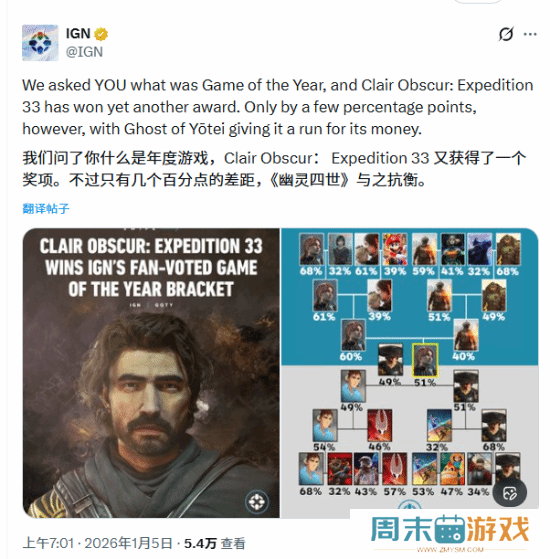Open the Grok explain-post icon
This screenshot has width=550, height=559.
pos(506,34)
